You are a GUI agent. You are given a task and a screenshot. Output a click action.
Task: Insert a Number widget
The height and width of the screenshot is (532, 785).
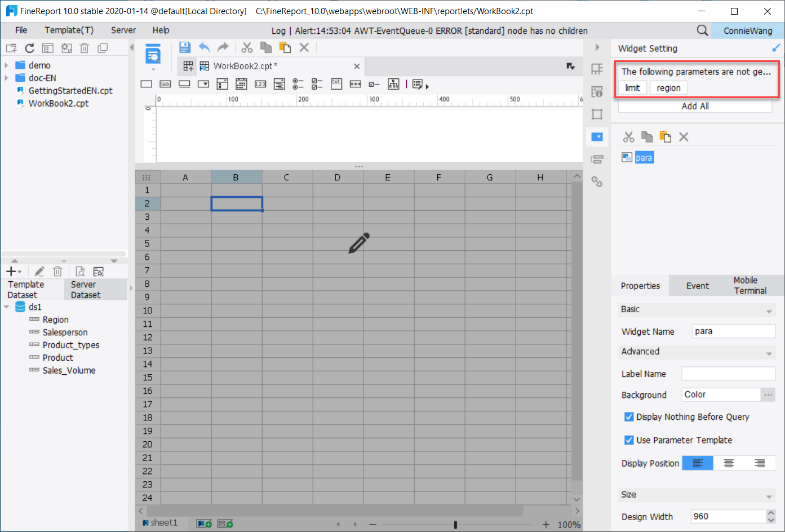[260, 83]
